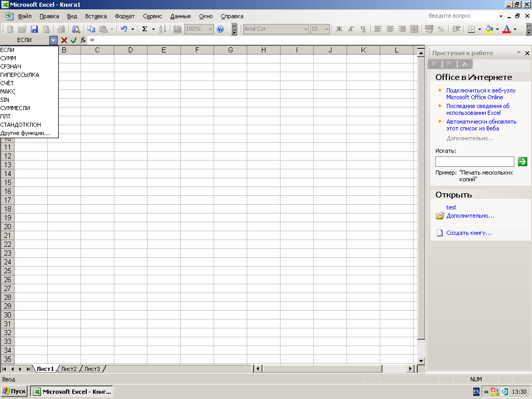532x399 pixels.
Task: Open the Правка menu
Action: coord(49,16)
